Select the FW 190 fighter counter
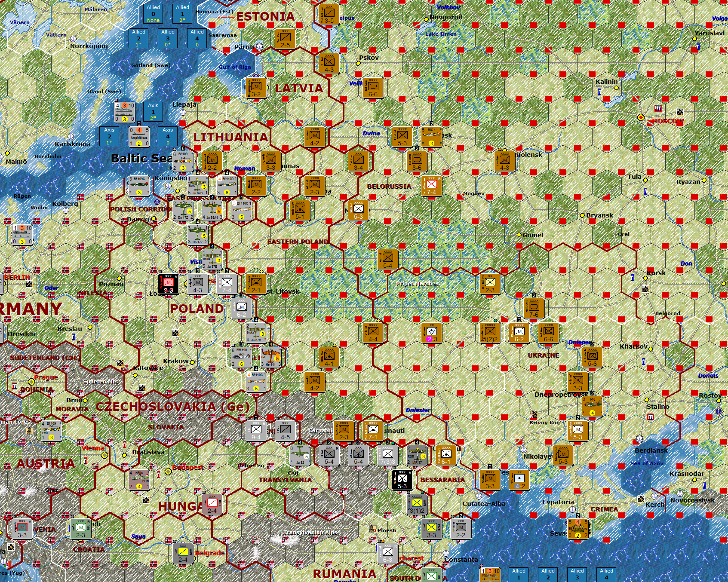 click(241, 357)
